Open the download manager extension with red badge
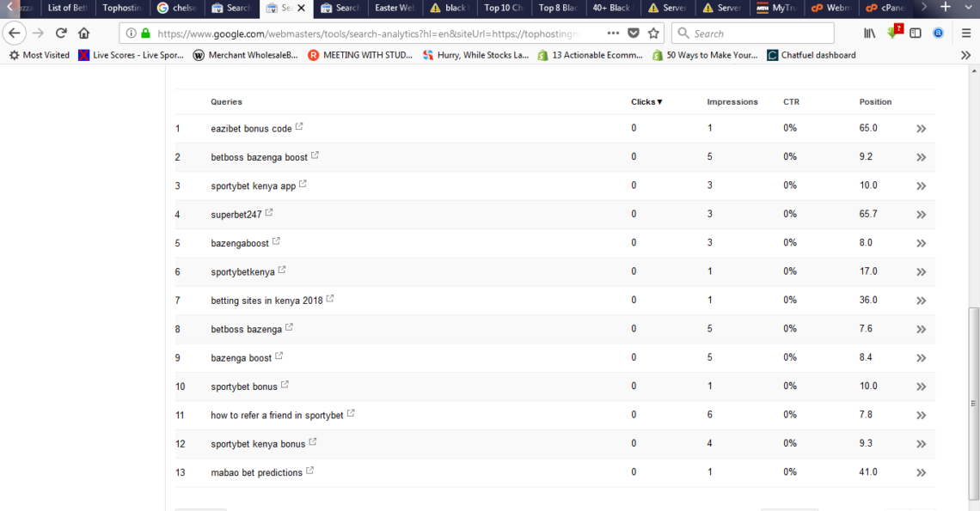Viewport: 980px width, 511px height. (x=893, y=32)
